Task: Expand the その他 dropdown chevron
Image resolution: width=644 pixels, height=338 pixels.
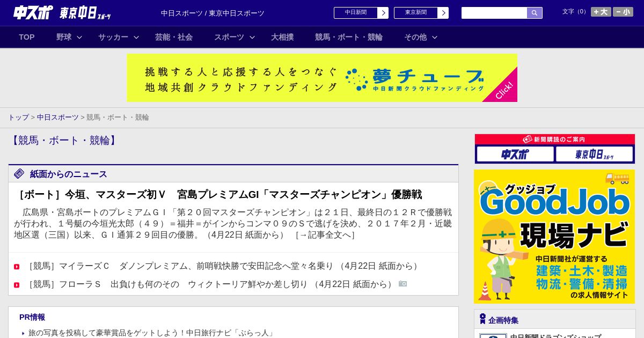Action: pos(435,37)
